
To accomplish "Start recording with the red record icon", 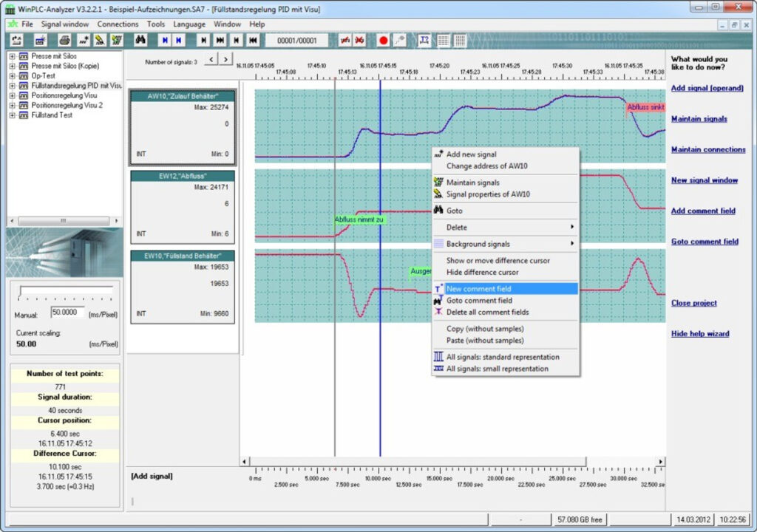I will (383, 41).
